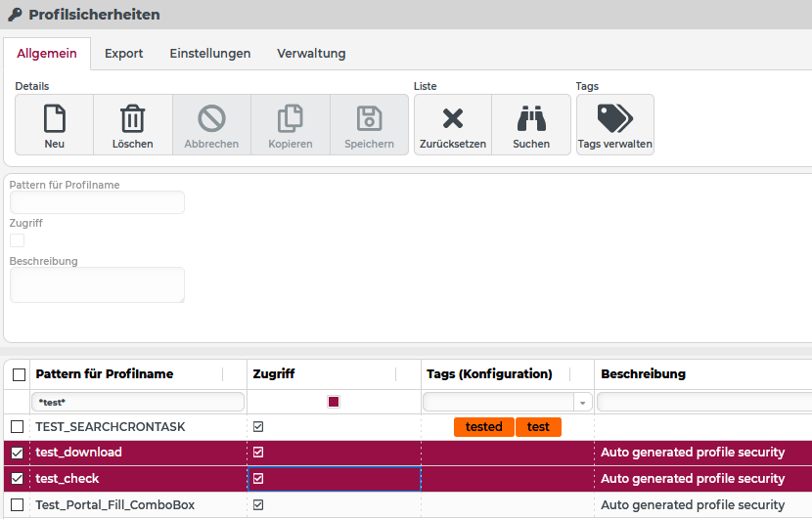
Task: Open the Einstellungen tab
Action: click(x=210, y=54)
